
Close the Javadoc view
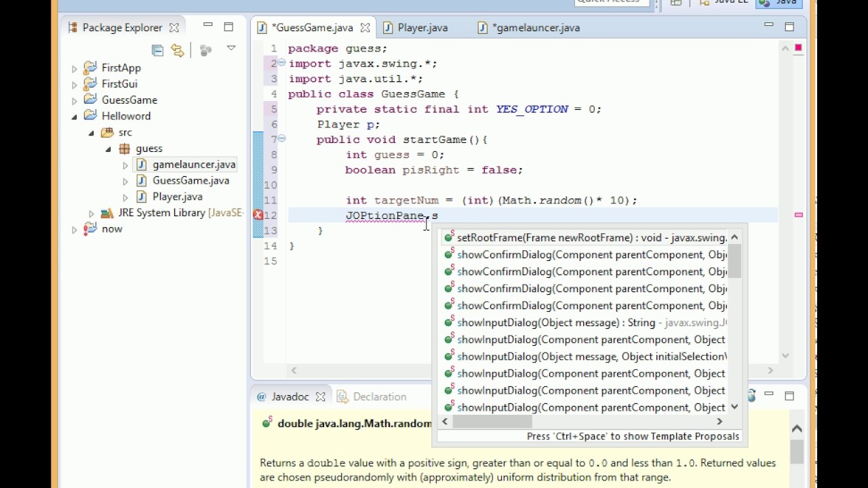pyautogui.click(x=321, y=396)
